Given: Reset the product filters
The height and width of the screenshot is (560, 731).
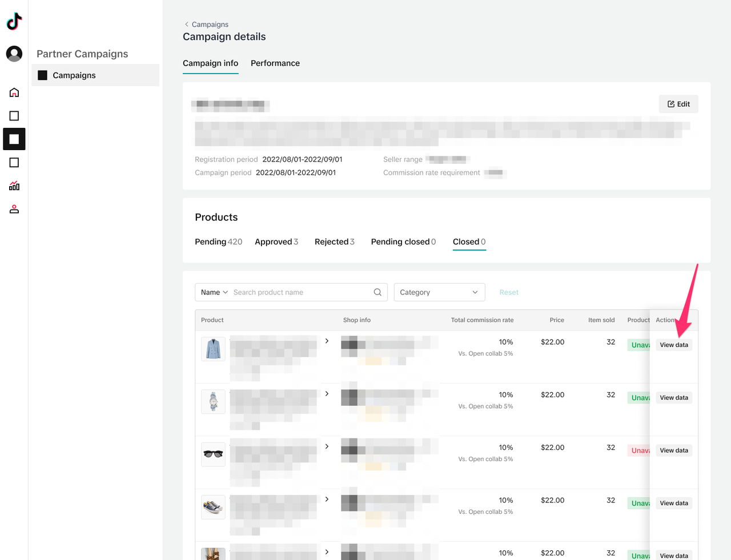Looking at the screenshot, I should coord(508,292).
